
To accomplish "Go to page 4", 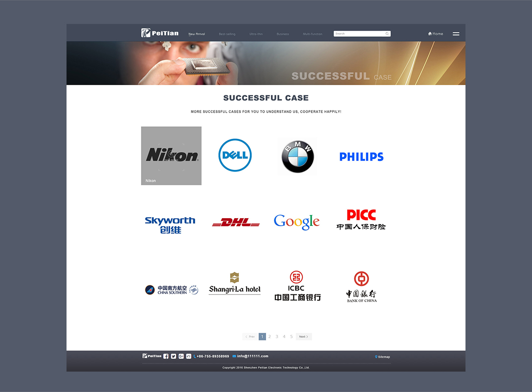I will [x=284, y=337].
